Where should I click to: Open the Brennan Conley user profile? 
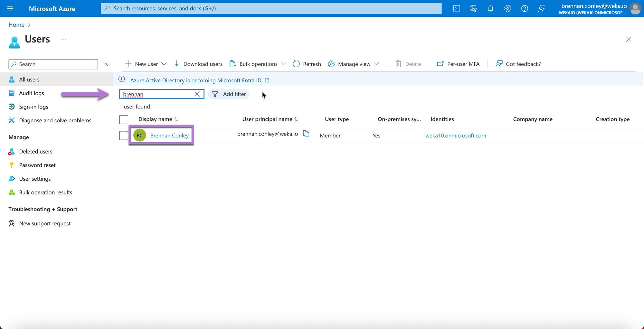click(169, 136)
